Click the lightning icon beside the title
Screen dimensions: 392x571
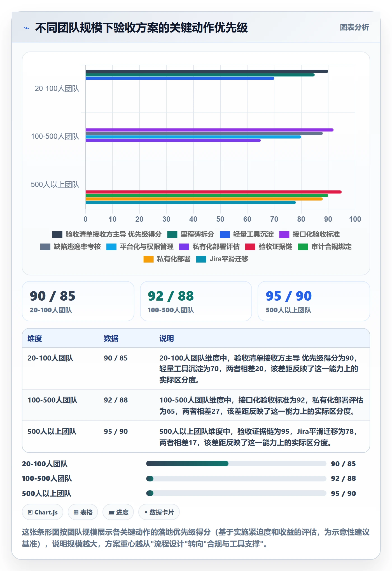27,28
